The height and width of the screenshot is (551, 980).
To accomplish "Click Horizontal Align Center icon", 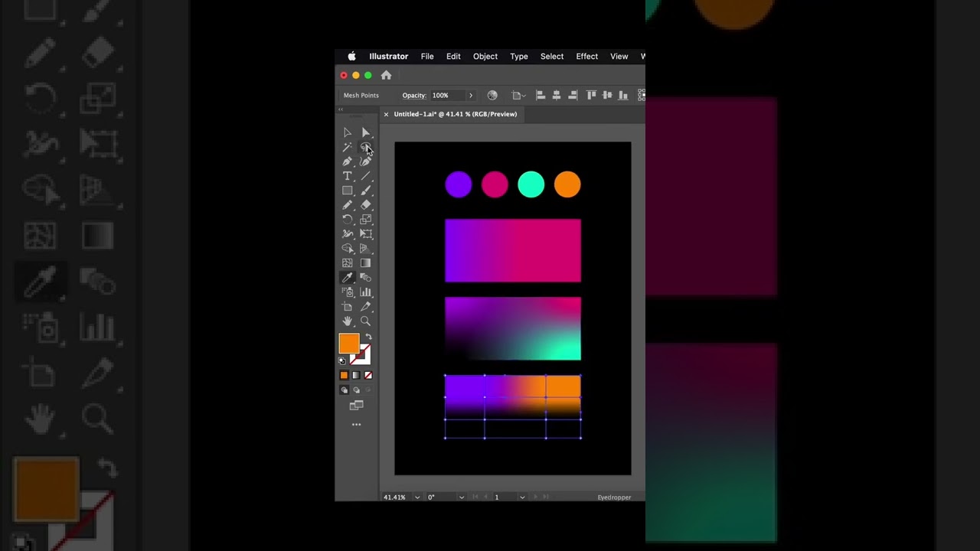I will click(x=557, y=96).
